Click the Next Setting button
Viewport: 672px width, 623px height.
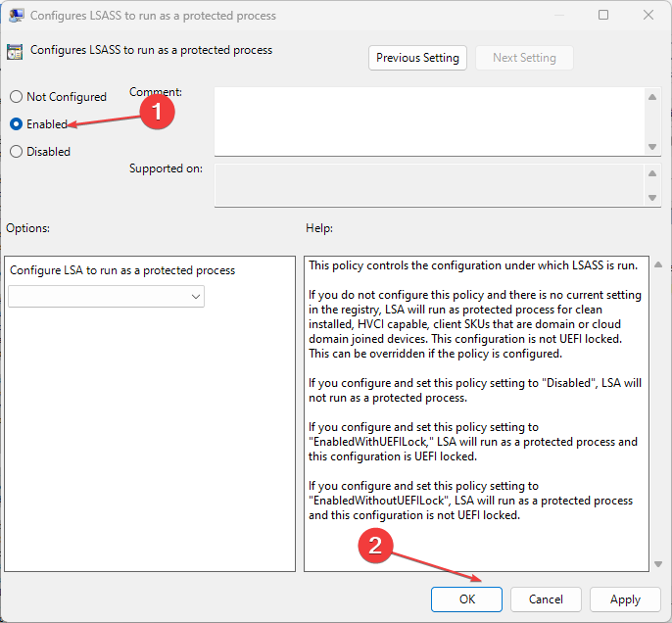coord(524,58)
